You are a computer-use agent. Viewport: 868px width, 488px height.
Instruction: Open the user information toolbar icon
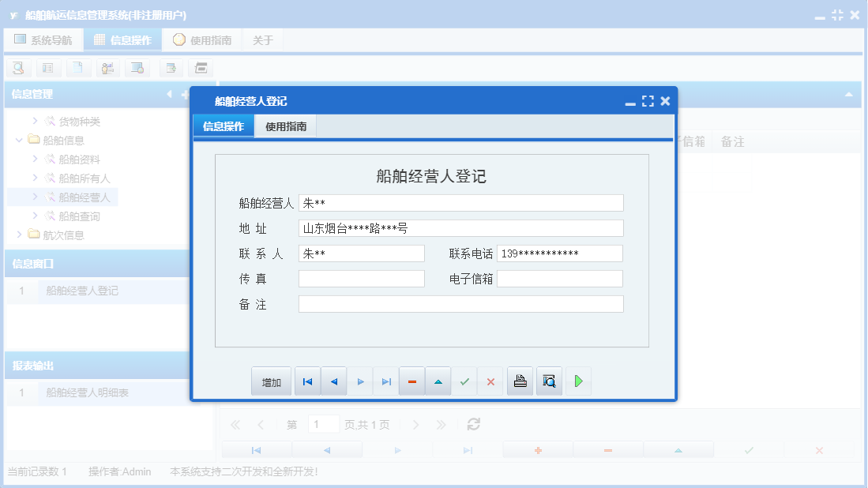[108, 68]
